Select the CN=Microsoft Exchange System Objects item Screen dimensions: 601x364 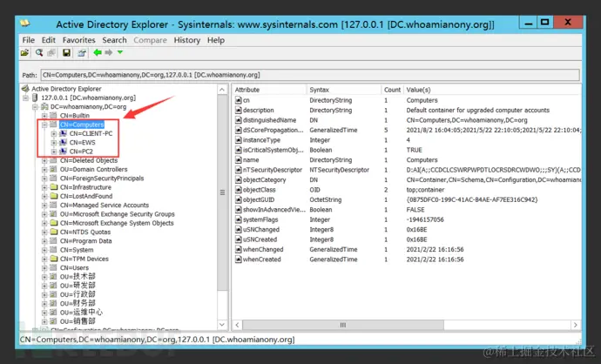pos(117,223)
